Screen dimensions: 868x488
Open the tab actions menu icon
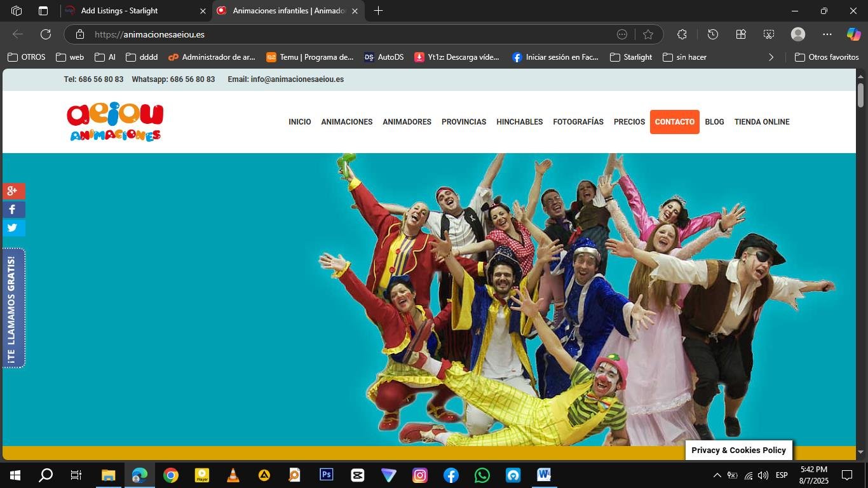[x=43, y=11]
